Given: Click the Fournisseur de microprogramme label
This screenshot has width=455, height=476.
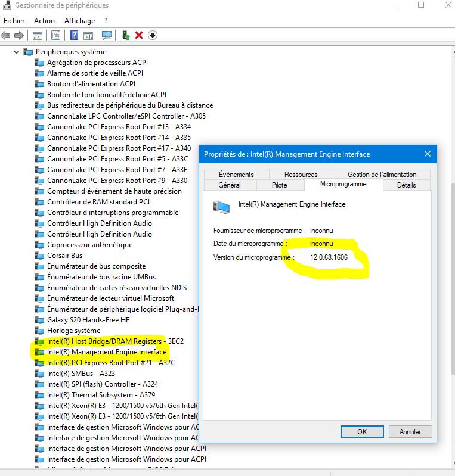Looking at the screenshot, I should (x=259, y=231).
